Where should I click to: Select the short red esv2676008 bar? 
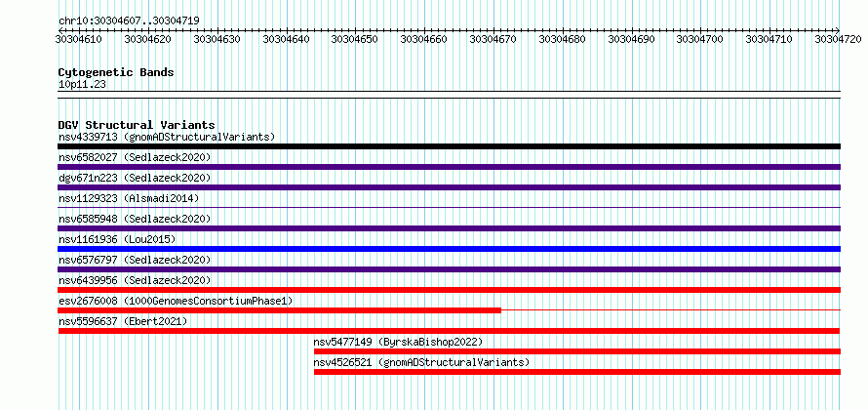point(280,310)
